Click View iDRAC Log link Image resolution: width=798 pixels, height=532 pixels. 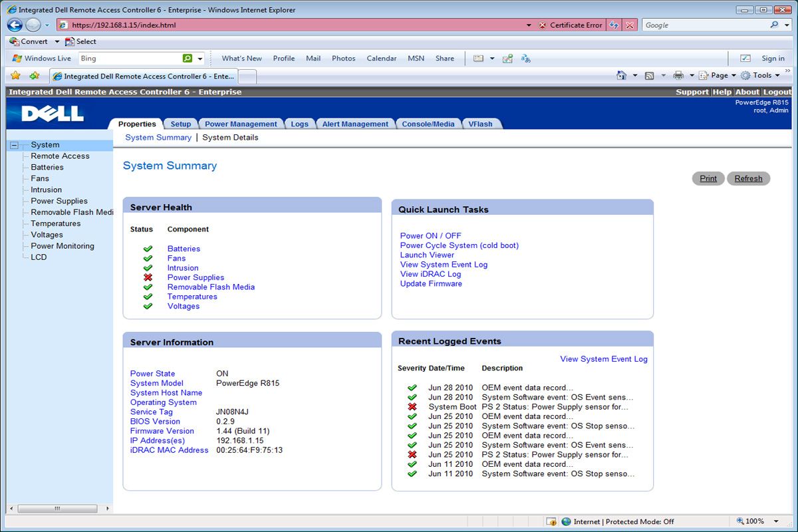430,274
